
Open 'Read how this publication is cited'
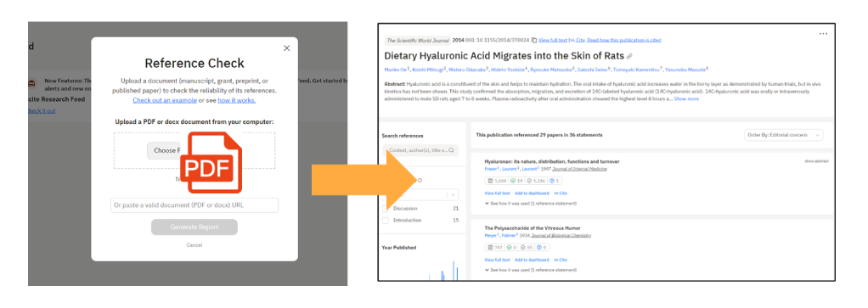(x=624, y=40)
